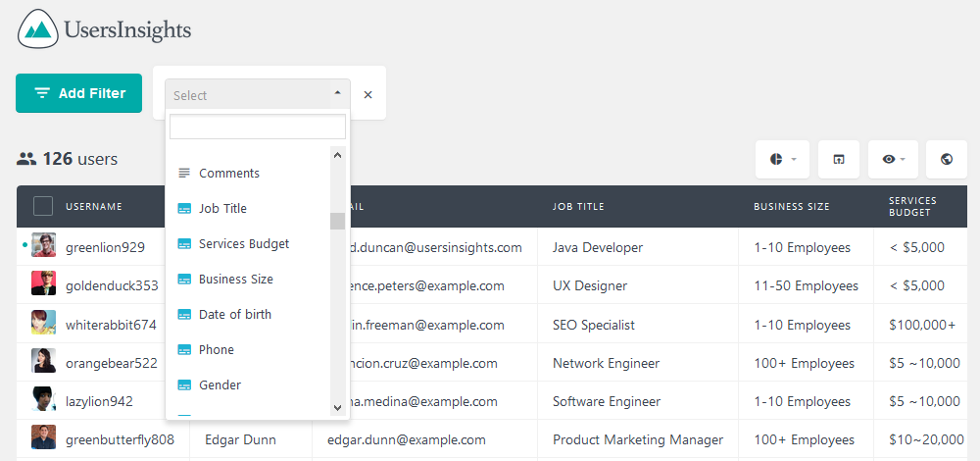This screenshot has height=461, width=980.
Task: Choose Business Size from the filter list
Action: tap(248, 279)
